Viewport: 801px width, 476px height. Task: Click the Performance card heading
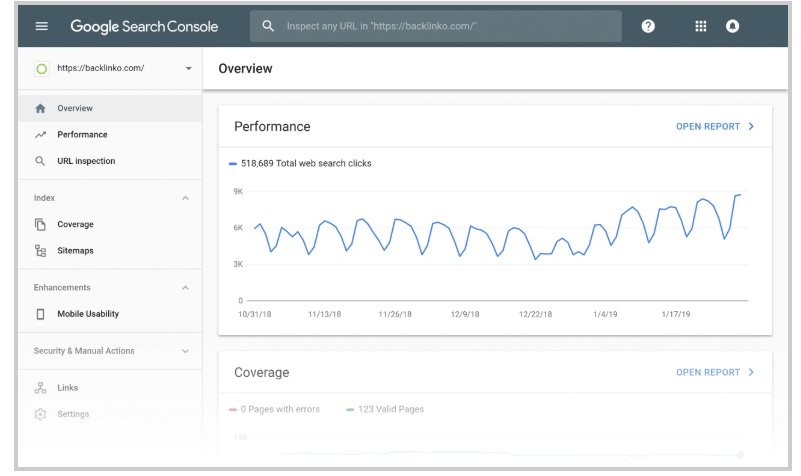click(272, 127)
